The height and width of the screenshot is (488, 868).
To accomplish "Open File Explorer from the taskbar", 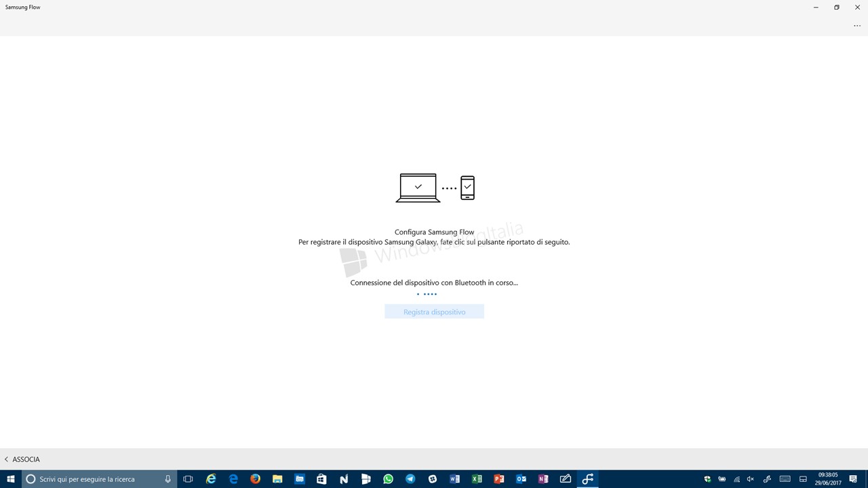I will pos(277,479).
